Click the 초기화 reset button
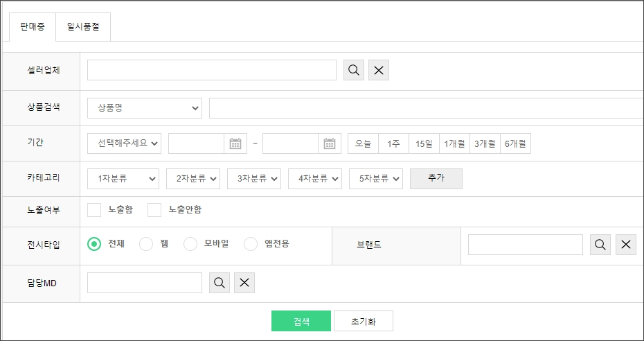The image size is (644, 341). pyautogui.click(x=363, y=321)
